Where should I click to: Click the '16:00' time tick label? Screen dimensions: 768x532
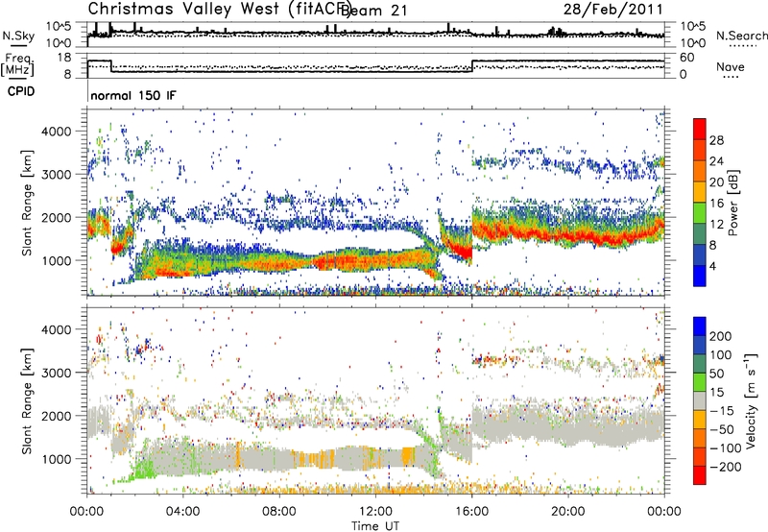coord(471,512)
